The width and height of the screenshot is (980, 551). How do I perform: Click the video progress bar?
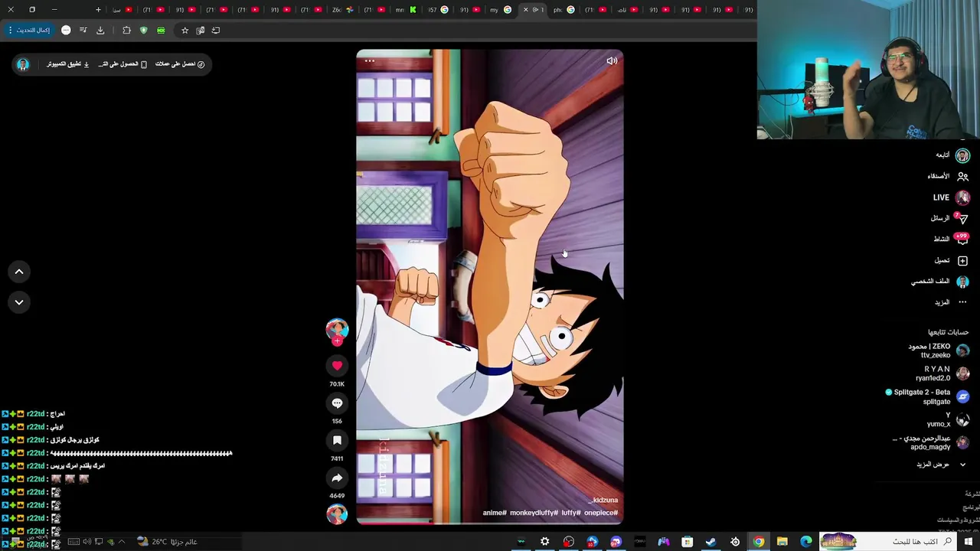[x=490, y=523]
